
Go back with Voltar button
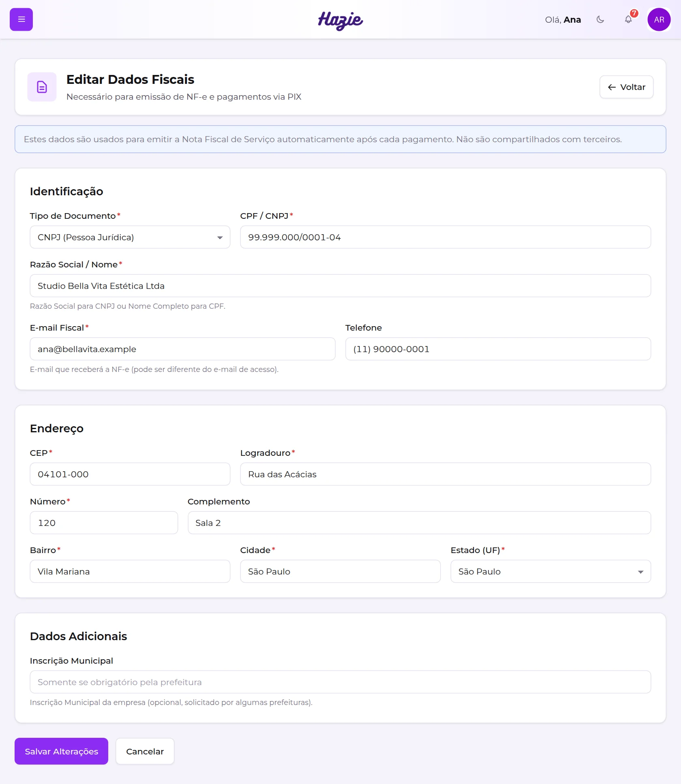[x=626, y=87]
